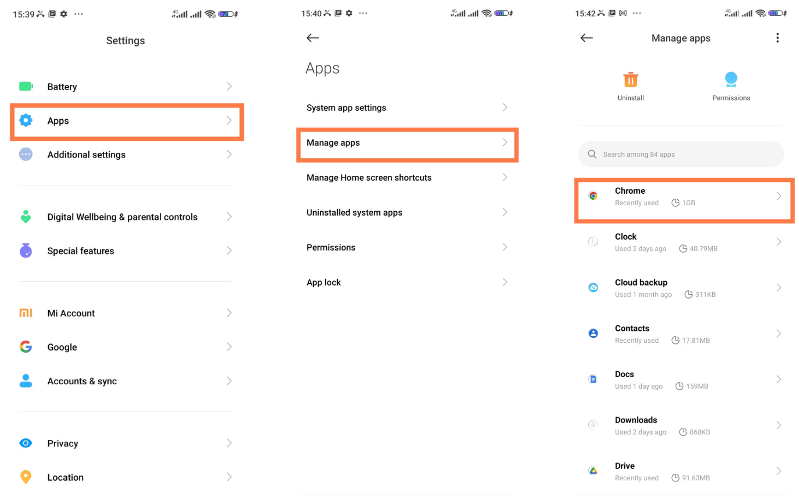Tap Chrome's 1GB storage size text
This screenshot has width=799, height=499.
tap(688, 203)
